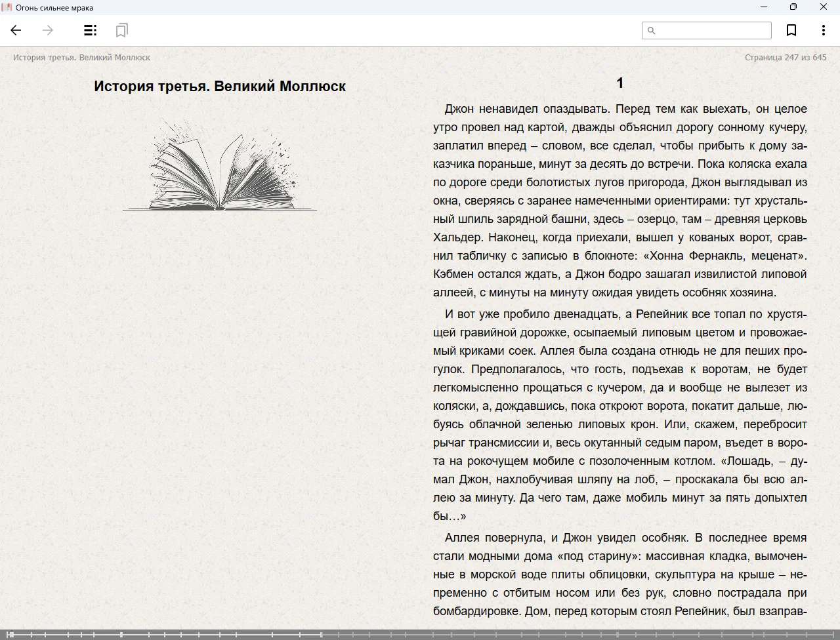
Task: Open the table of contents
Action: 91,30
